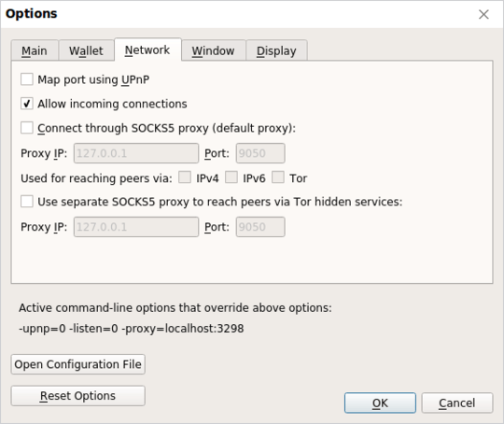Click Open Configuration File button
The width and height of the screenshot is (504, 424).
click(x=78, y=364)
